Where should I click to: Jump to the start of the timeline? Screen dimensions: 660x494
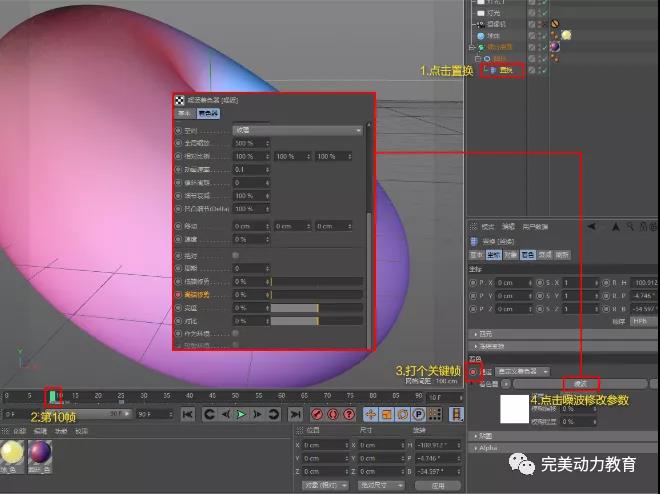click(x=210, y=414)
